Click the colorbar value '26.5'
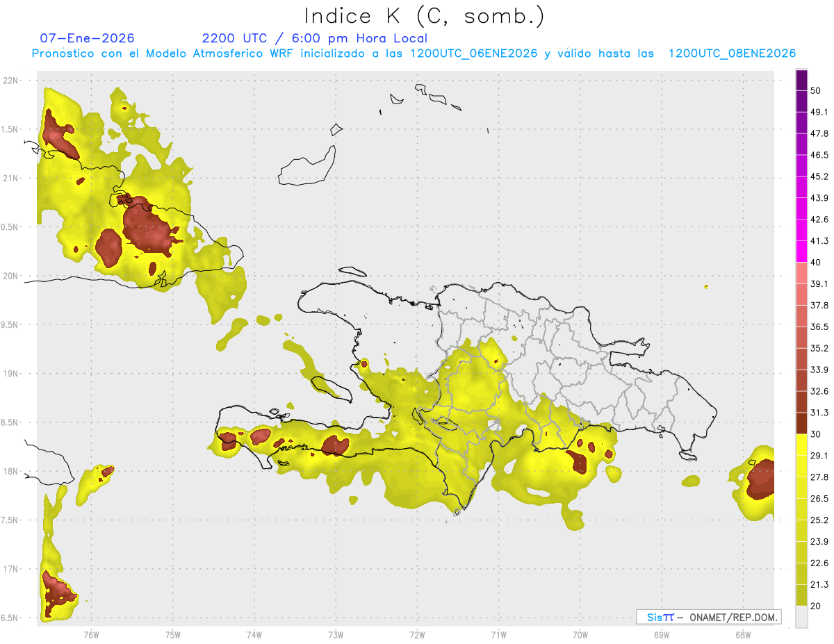The height and width of the screenshot is (644, 834). click(x=819, y=499)
